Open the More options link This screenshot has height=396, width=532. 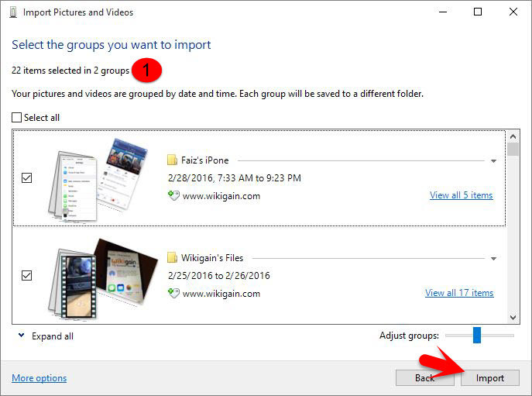(x=39, y=378)
